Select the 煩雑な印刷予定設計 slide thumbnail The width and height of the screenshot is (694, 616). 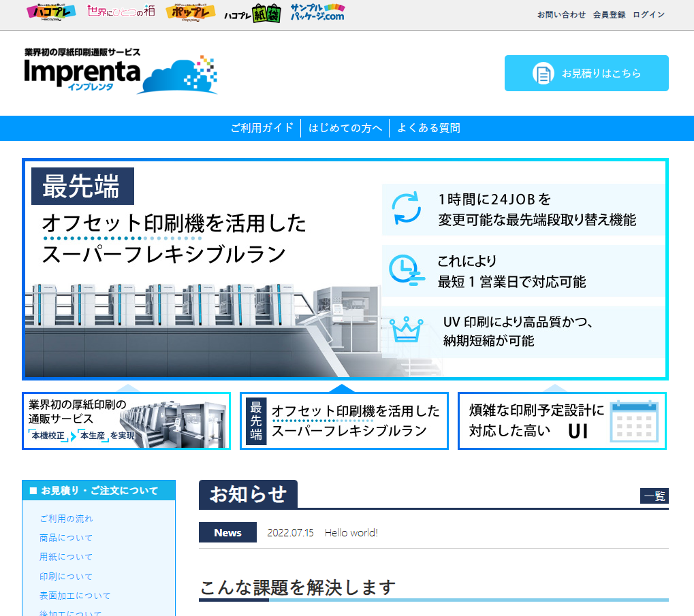[x=562, y=421]
